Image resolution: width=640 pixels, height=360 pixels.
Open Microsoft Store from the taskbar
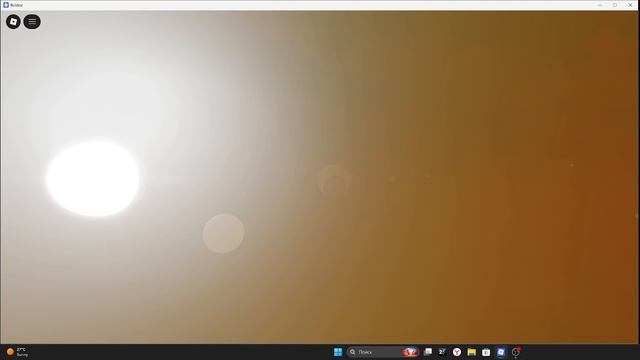coord(486,352)
